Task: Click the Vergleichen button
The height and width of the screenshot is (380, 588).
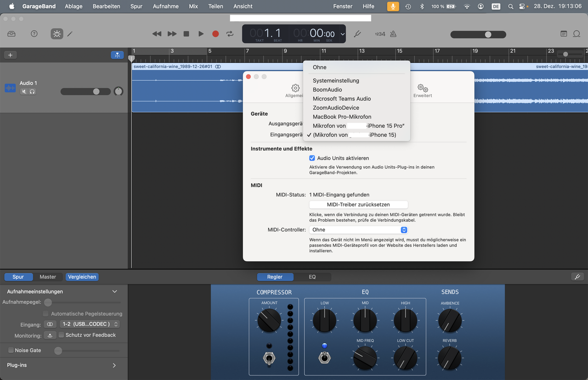Action: coord(82,277)
